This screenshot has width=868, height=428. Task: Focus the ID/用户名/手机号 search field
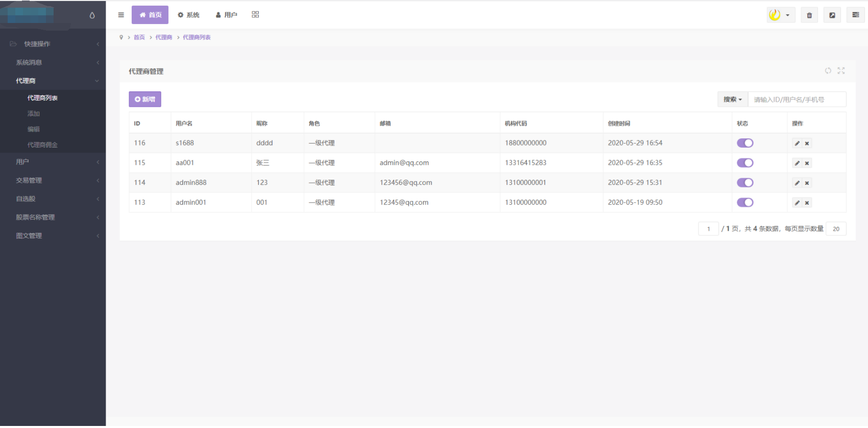pyautogui.click(x=797, y=100)
